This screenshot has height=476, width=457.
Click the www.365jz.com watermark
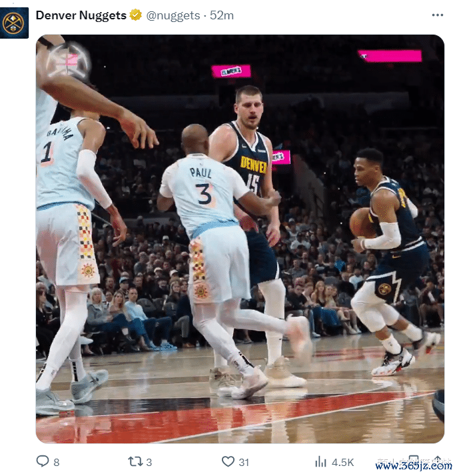click(414, 466)
